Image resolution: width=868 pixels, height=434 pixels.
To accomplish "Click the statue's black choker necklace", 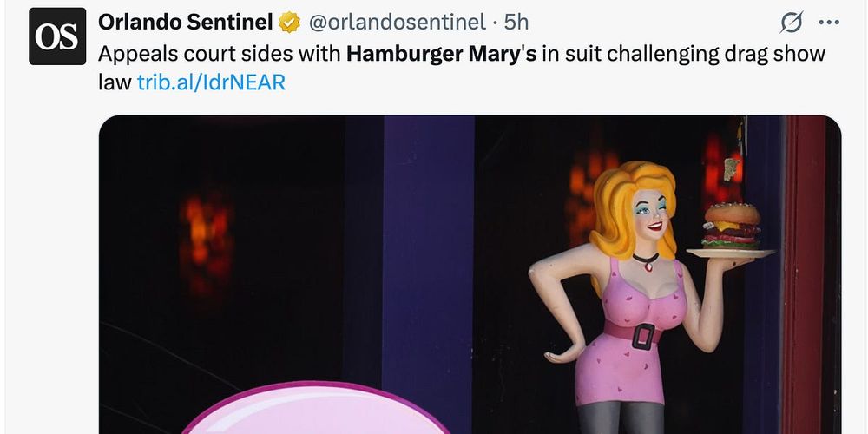I will click(x=646, y=260).
